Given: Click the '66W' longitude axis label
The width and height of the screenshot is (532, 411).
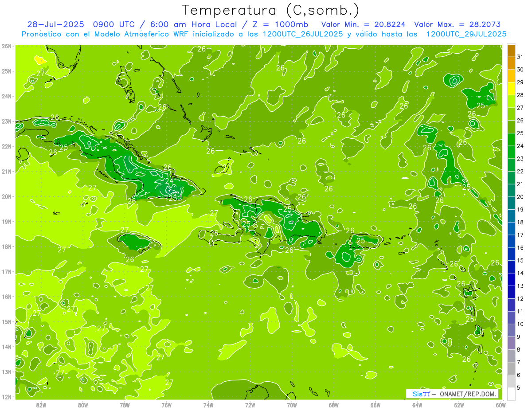Looking at the screenshot, I should 376,405.
